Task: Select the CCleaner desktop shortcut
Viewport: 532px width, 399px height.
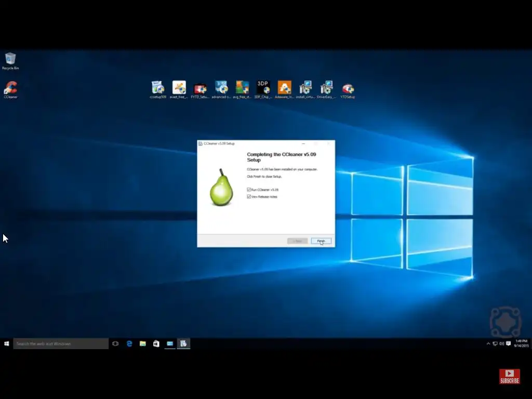Action: (x=10, y=89)
